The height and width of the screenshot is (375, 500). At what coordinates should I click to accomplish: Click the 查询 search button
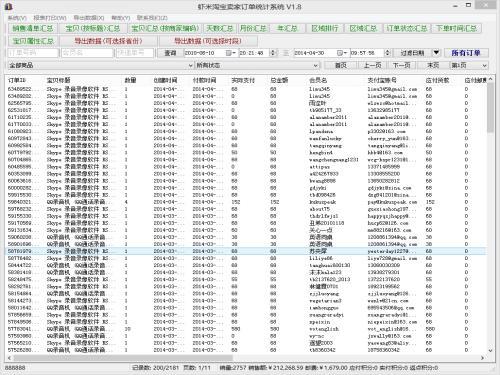tap(170, 53)
